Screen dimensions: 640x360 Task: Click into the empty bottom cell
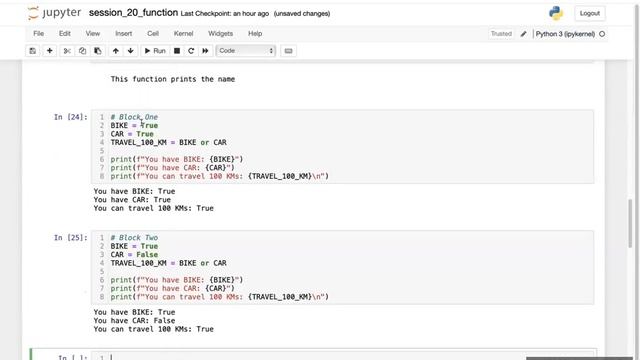342,356
